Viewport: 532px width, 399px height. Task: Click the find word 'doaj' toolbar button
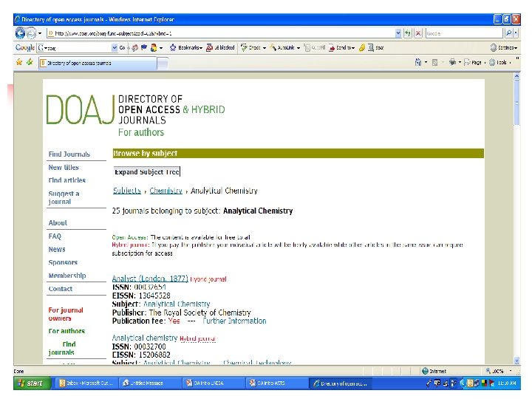pos(375,48)
